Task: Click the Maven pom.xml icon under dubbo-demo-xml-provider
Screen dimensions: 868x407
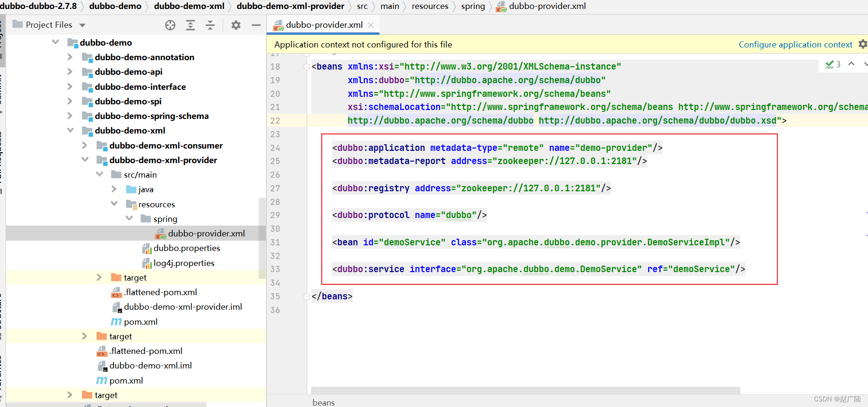Action: (116, 322)
